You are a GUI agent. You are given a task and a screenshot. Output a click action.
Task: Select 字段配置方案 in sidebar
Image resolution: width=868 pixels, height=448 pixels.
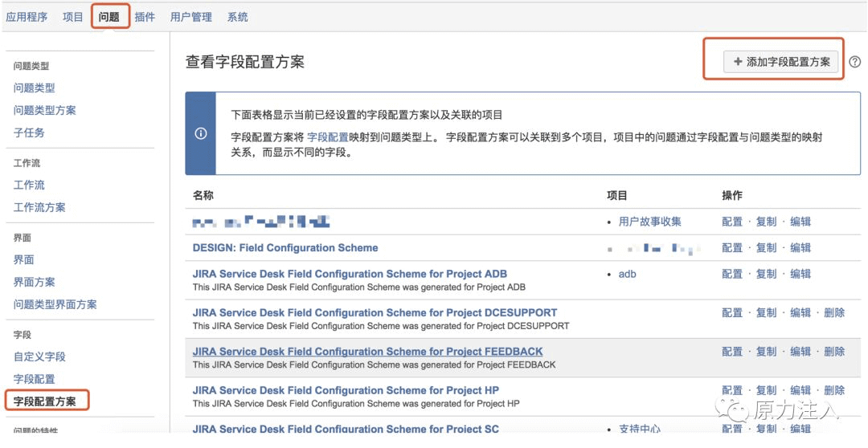(45, 401)
